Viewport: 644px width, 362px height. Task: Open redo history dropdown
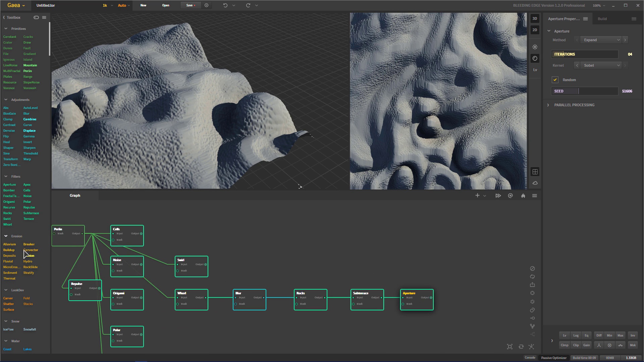(x=257, y=5)
